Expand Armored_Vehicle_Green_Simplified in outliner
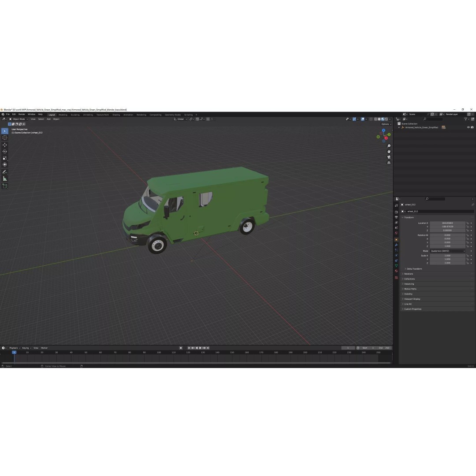Screen dimensions: 476x476 point(399,127)
